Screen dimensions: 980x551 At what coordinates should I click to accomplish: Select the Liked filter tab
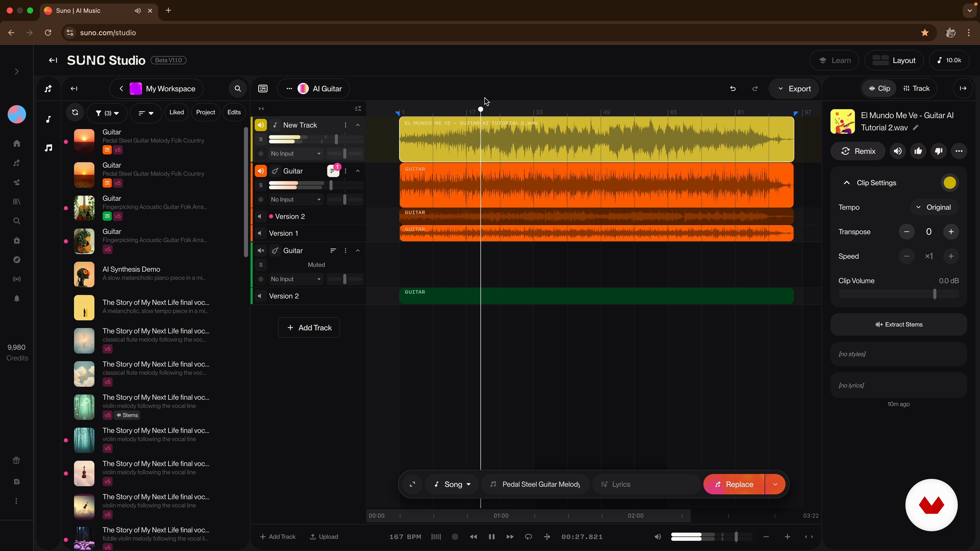177,112
